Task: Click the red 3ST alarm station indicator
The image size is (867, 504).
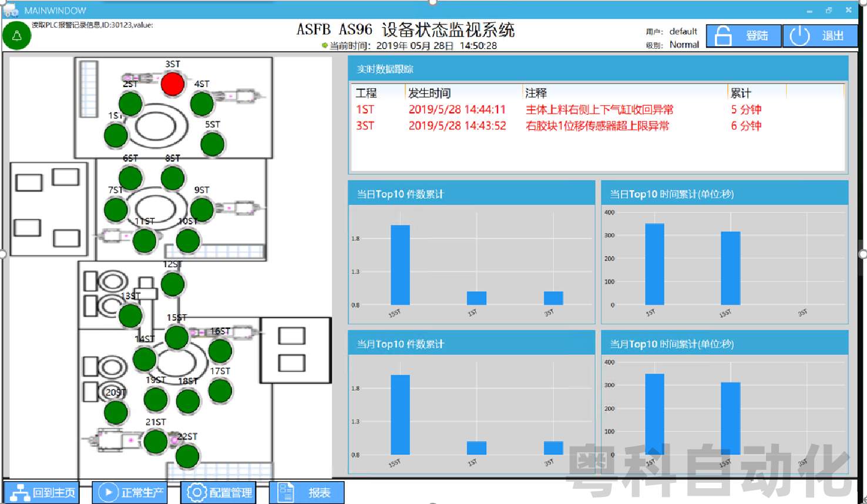Action: coord(173,84)
